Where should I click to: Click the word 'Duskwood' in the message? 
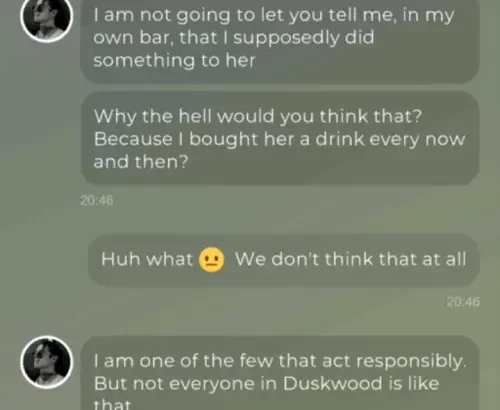click(333, 383)
